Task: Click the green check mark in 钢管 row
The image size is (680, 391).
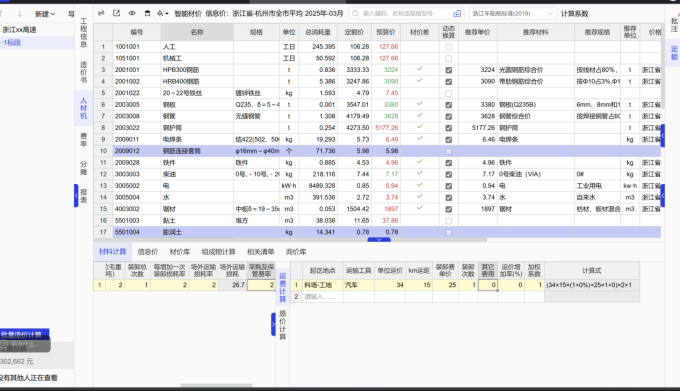Action: pyautogui.click(x=419, y=115)
